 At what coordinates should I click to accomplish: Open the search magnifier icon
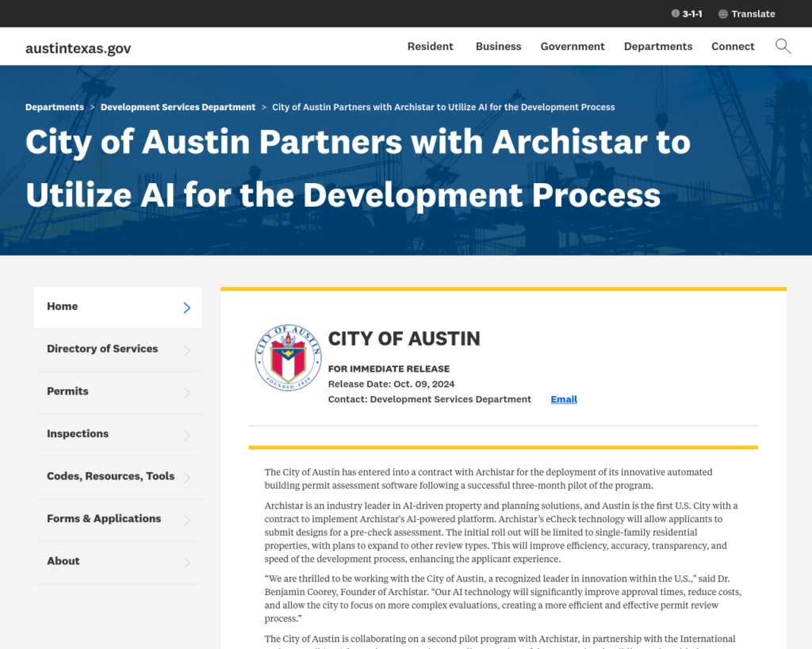[x=783, y=46]
